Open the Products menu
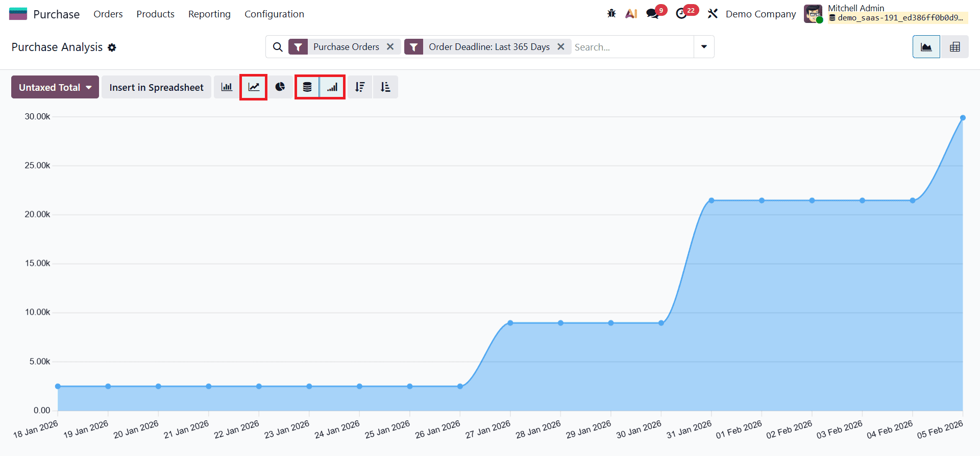The width and height of the screenshot is (980, 456). click(155, 14)
